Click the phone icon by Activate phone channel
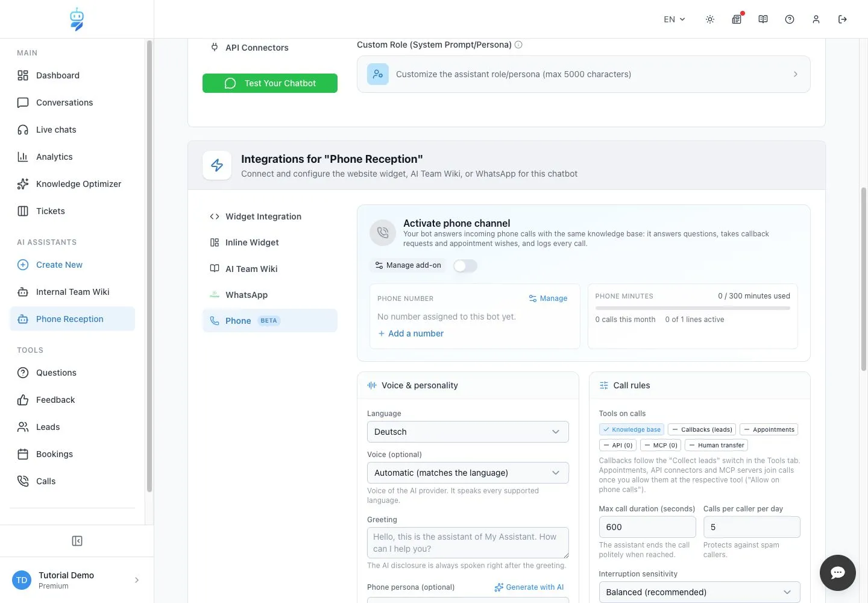The width and height of the screenshot is (868, 603). [x=383, y=233]
